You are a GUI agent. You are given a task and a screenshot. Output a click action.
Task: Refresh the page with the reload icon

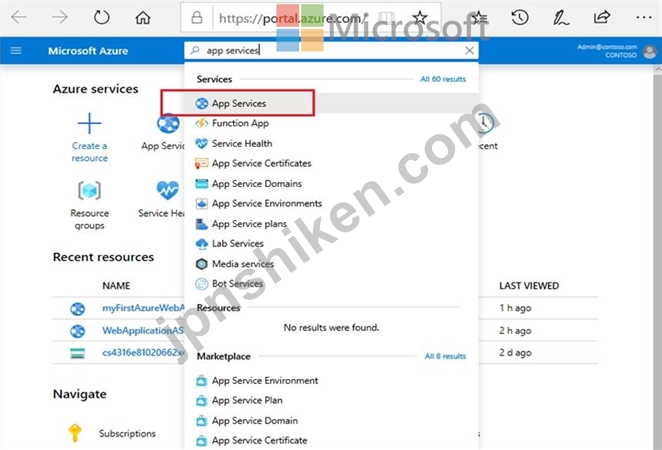101,17
